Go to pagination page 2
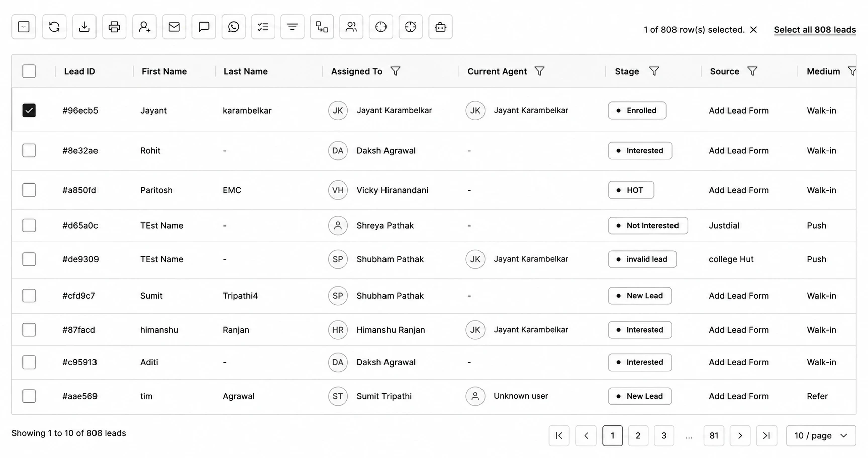 [x=638, y=436]
